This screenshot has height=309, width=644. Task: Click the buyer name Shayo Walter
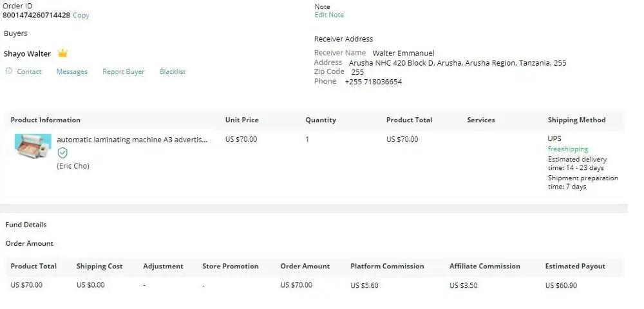[x=28, y=54]
